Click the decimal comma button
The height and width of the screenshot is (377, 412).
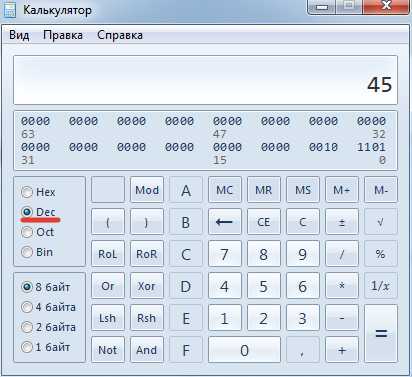[x=303, y=350]
